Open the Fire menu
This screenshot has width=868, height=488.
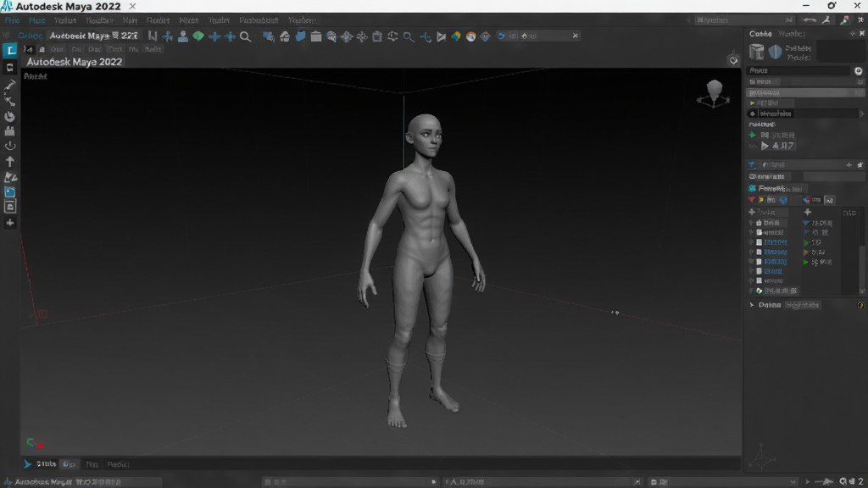[x=12, y=20]
